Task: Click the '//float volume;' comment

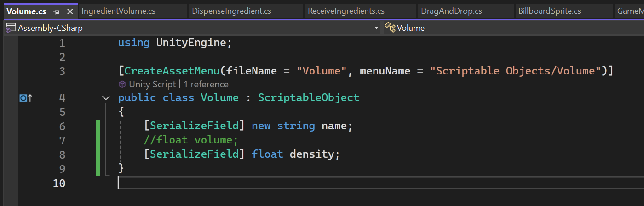Action: pyautogui.click(x=191, y=140)
